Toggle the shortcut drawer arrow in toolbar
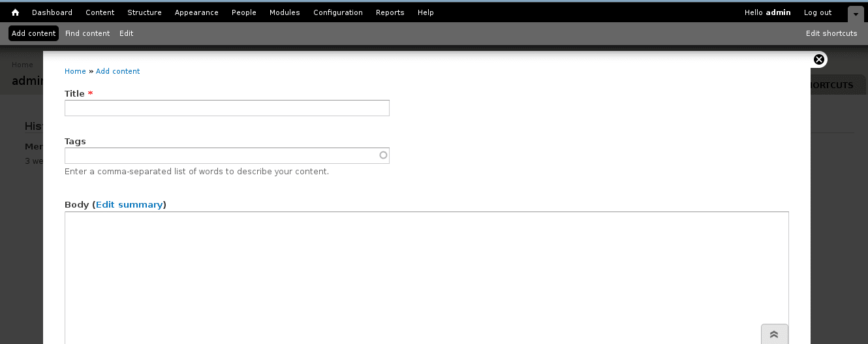868x344 pixels. click(856, 14)
